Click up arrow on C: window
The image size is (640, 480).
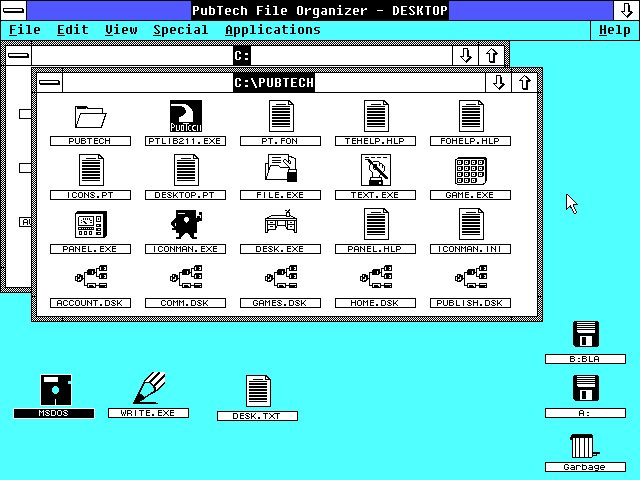pos(491,56)
